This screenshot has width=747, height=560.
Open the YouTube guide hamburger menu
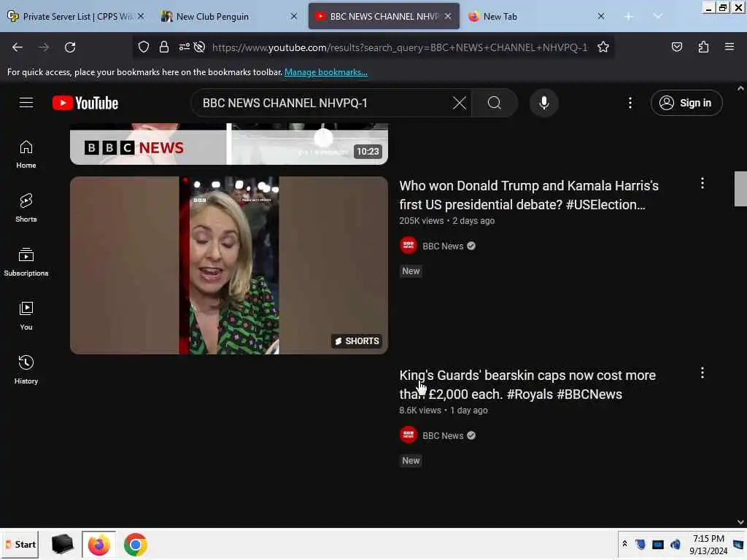pyautogui.click(x=26, y=103)
